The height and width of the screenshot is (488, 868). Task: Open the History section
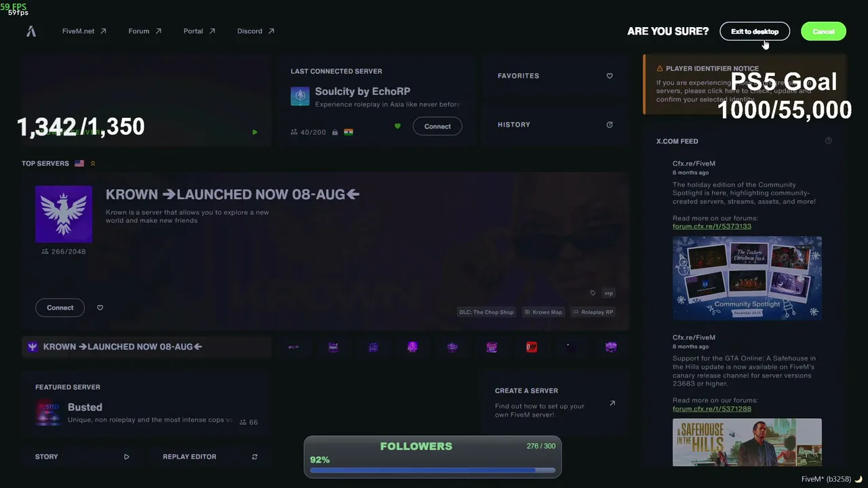click(x=555, y=125)
